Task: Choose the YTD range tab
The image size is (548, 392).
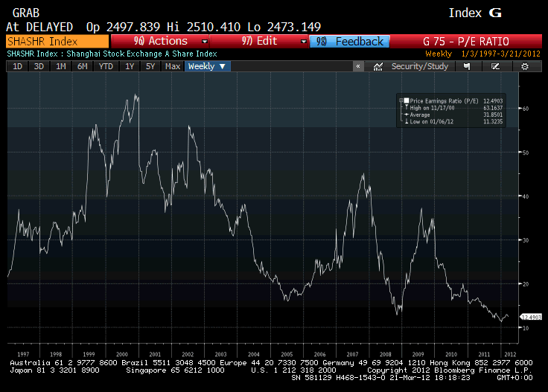Action: point(106,66)
